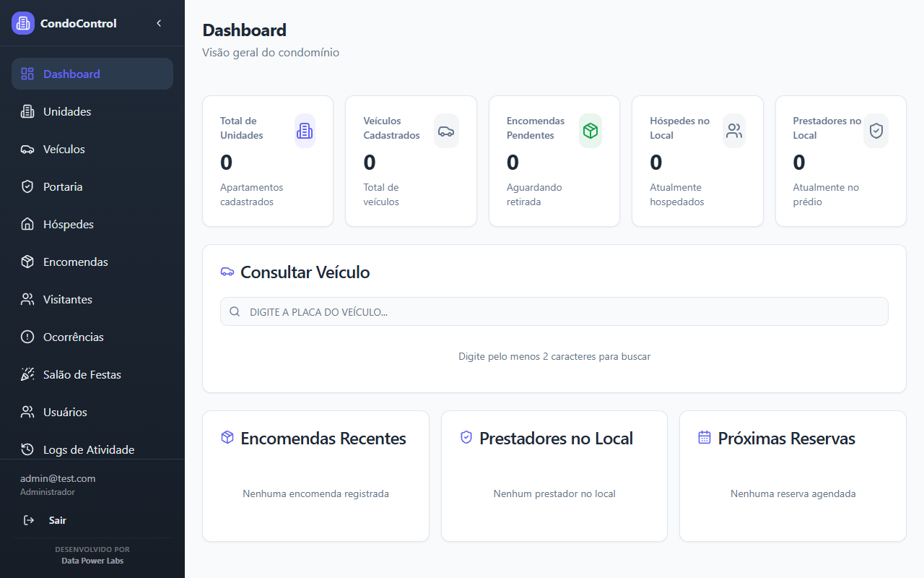Collapse the sidebar with the chevron arrow

point(159,22)
